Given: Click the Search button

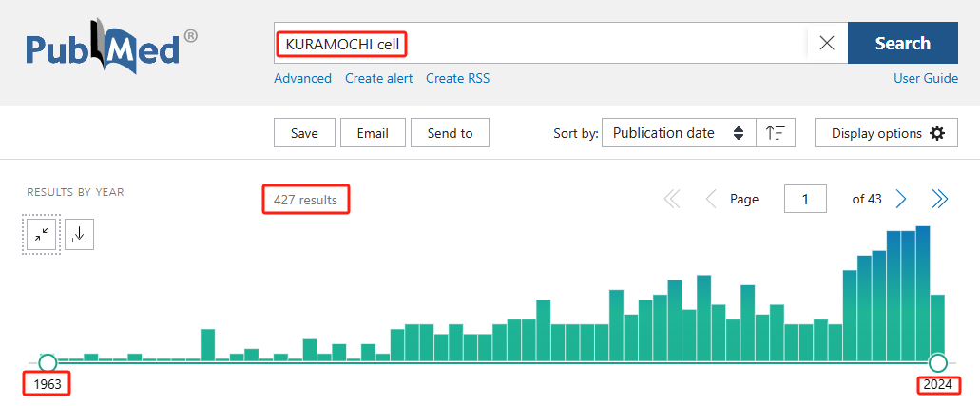Looking at the screenshot, I should click(902, 44).
